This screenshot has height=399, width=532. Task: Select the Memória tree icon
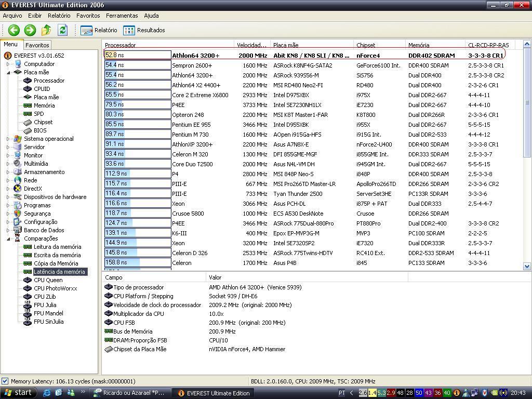pyautogui.click(x=28, y=105)
